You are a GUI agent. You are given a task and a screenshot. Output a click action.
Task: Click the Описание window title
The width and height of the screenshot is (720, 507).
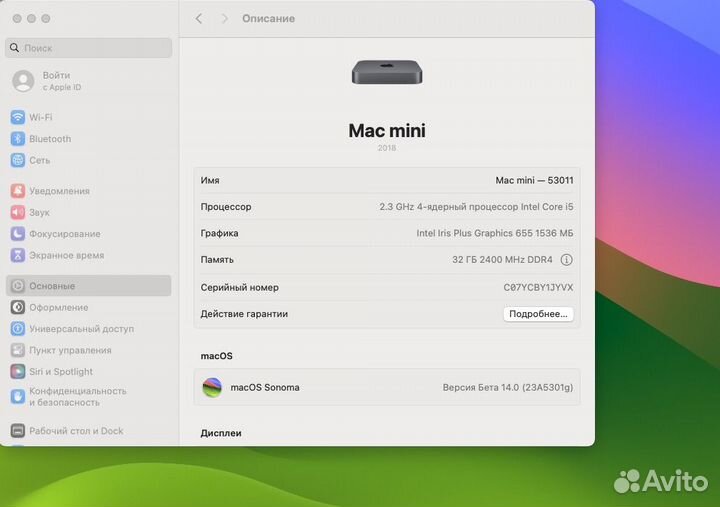[x=269, y=18]
